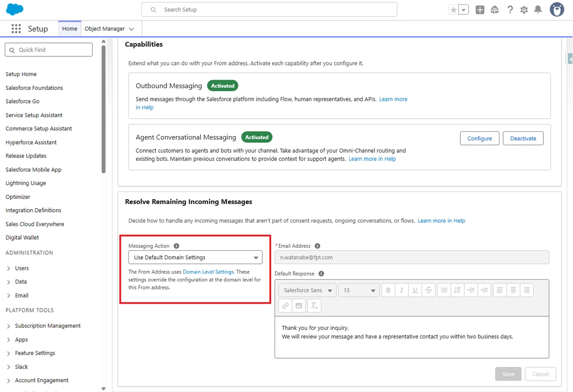This screenshot has height=392, width=573.
Task: Switch to the Home tab
Action: [70, 29]
